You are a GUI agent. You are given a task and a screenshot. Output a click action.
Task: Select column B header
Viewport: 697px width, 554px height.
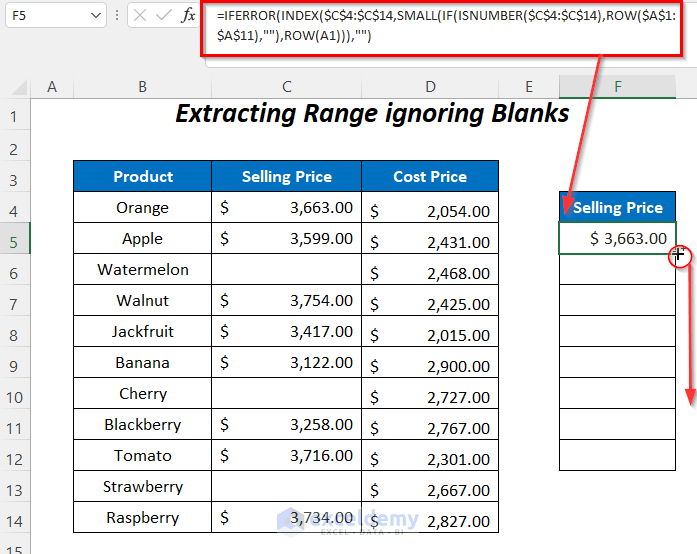pyautogui.click(x=142, y=87)
